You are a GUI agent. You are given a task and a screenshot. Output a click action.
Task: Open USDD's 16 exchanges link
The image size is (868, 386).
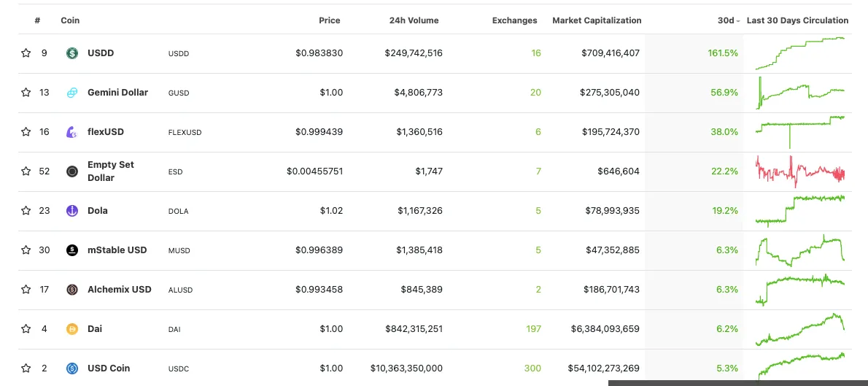coord(536,53)
